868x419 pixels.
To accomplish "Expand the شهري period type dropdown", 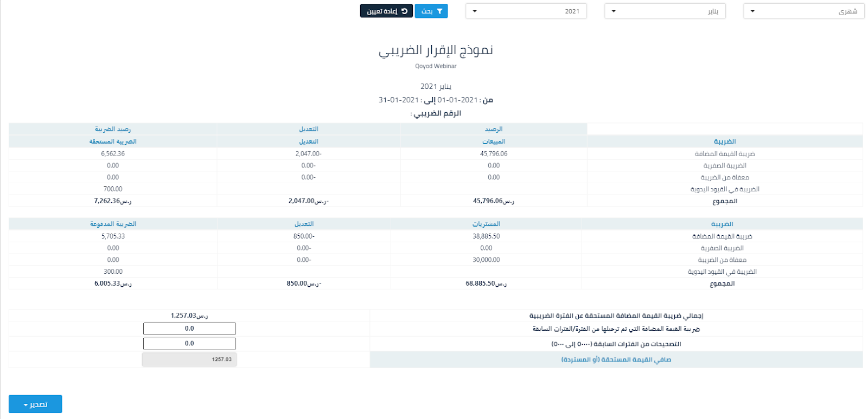I will pyautogui.click(x=803, y=11).
